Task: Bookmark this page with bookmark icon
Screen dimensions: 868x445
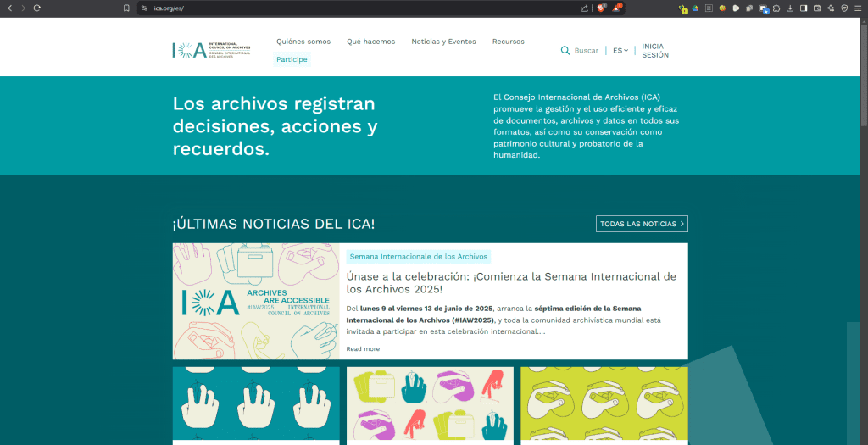Action: pos(126,8)
